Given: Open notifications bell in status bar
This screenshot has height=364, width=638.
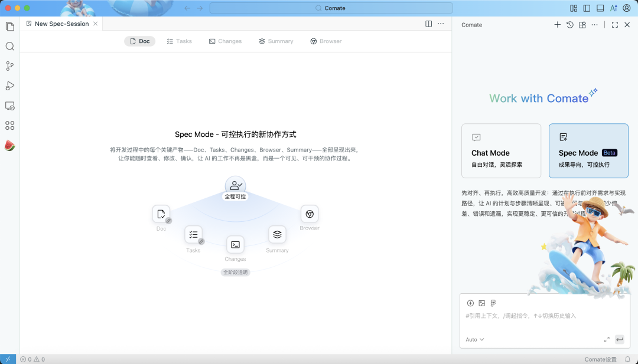Looking at the screenshot, I should (627, 359).
